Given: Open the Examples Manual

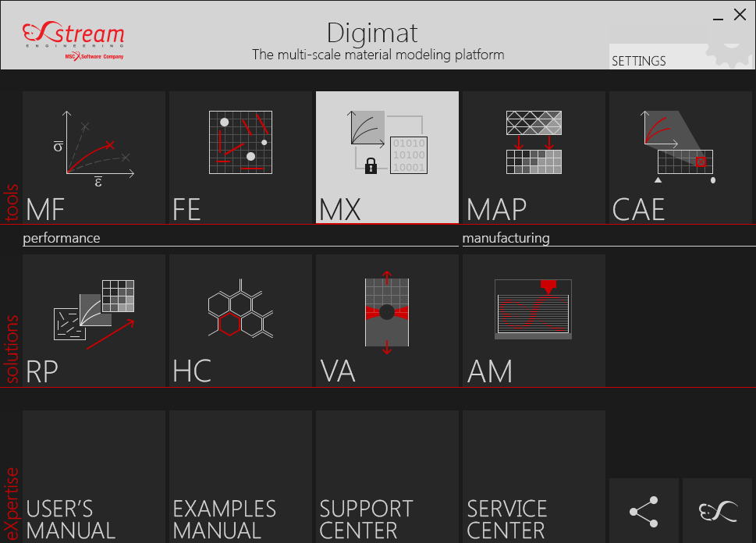Looking at the screenshot, I should point(240,477).
